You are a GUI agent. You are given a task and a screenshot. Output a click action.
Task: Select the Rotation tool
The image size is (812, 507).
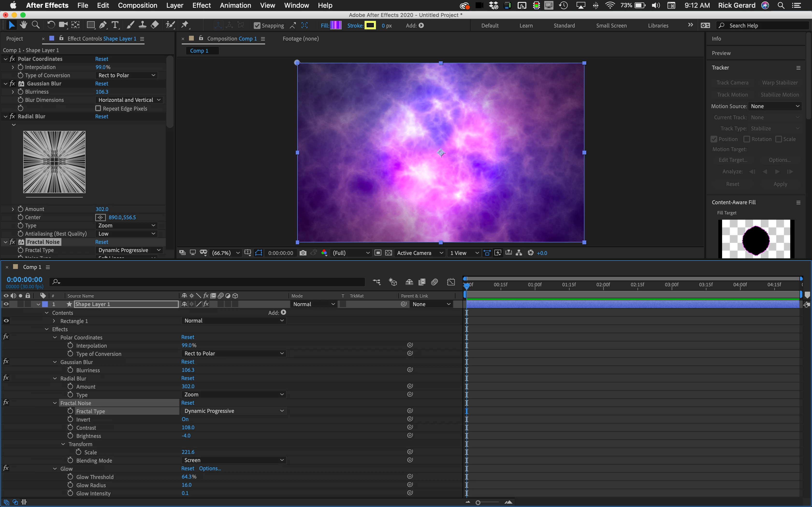(51, 25)
